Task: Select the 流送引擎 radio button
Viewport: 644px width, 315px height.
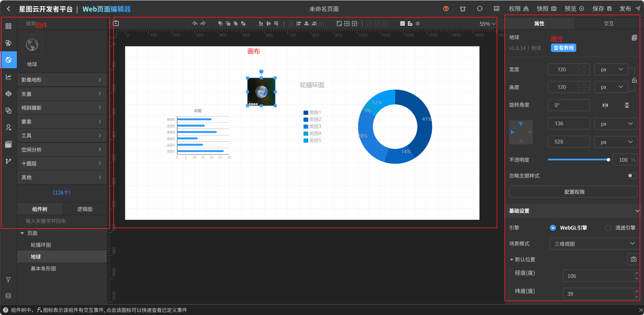Action: (x=608, y=228)
